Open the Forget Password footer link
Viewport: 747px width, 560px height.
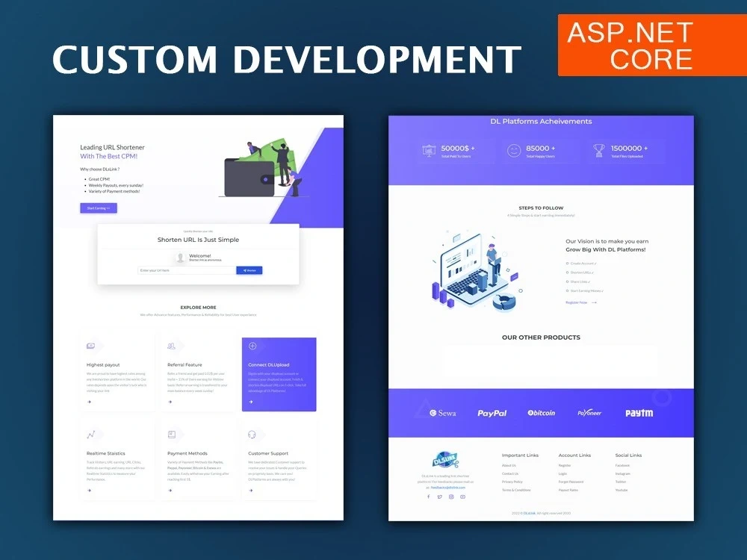coord(571,482)
